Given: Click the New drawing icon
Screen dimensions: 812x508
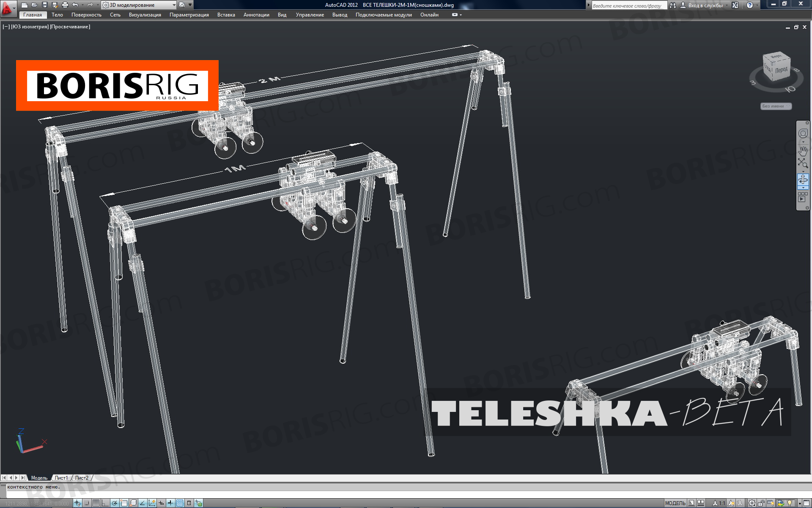Looking at the screenshot, I should point(25,5).
